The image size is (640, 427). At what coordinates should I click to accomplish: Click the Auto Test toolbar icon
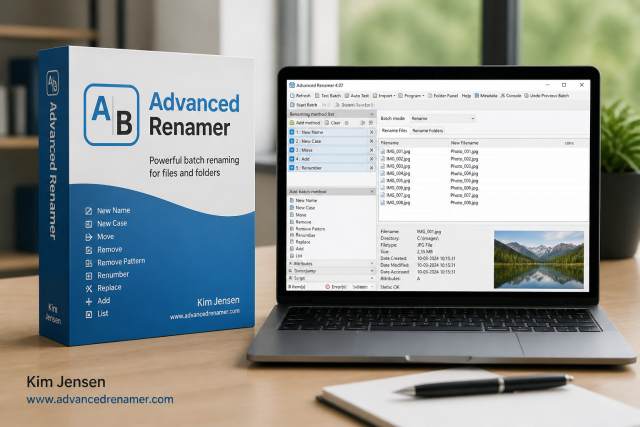(347, 96)
